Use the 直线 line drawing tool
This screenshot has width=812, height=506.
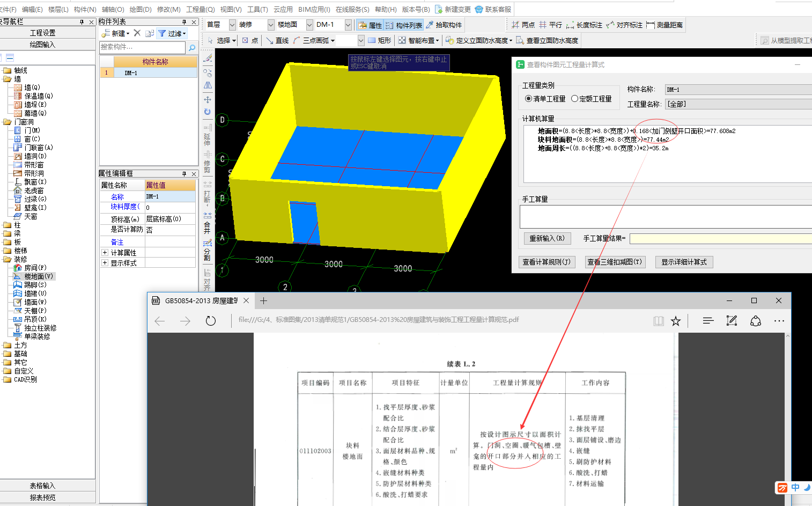[x=278, y=40]
